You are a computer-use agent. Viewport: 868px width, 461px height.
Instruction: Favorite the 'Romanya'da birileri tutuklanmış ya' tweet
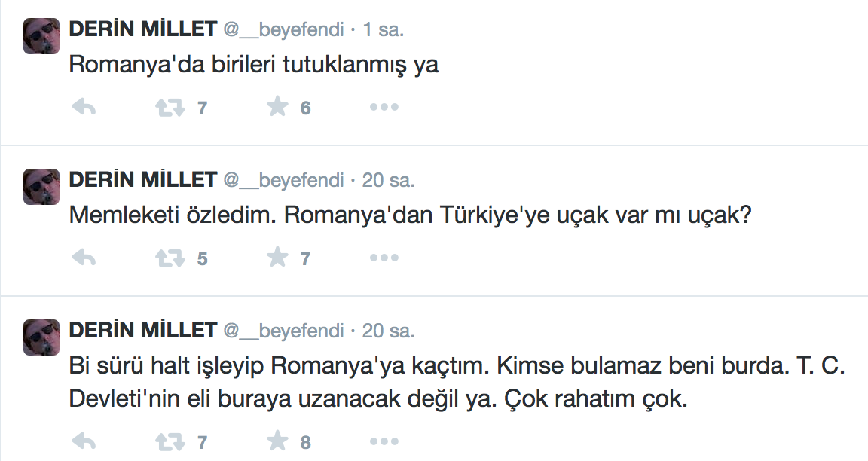click(278, 108)
